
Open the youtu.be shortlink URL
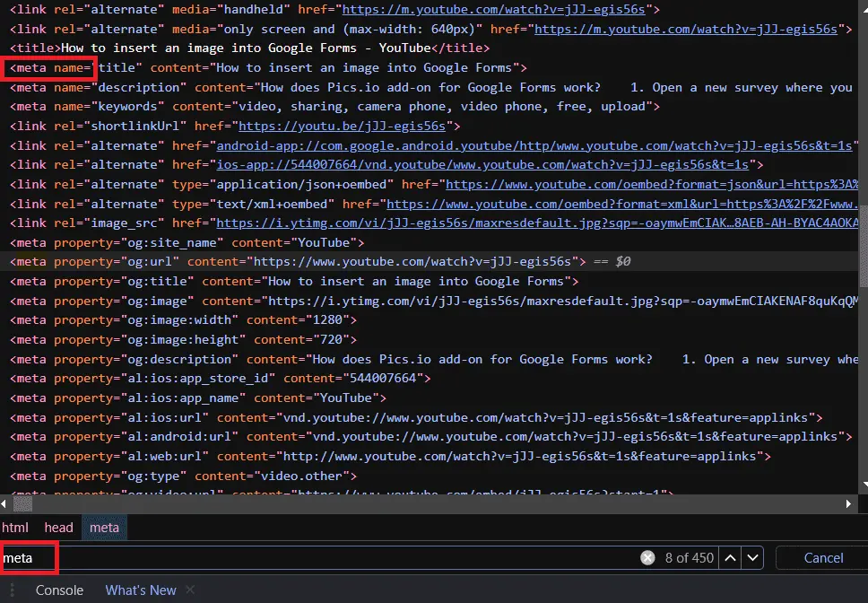pos(342,127)
